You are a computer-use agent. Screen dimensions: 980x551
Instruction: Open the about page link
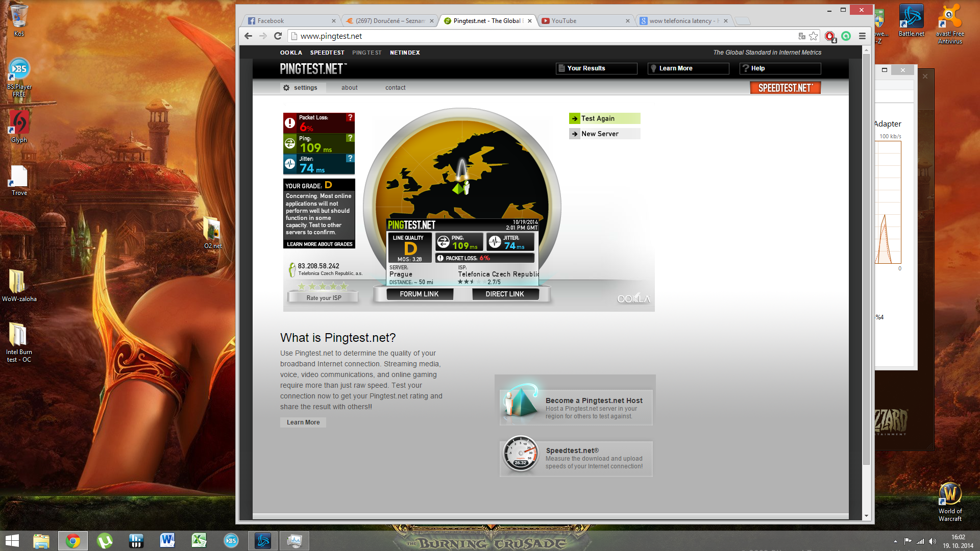point(349,88)
